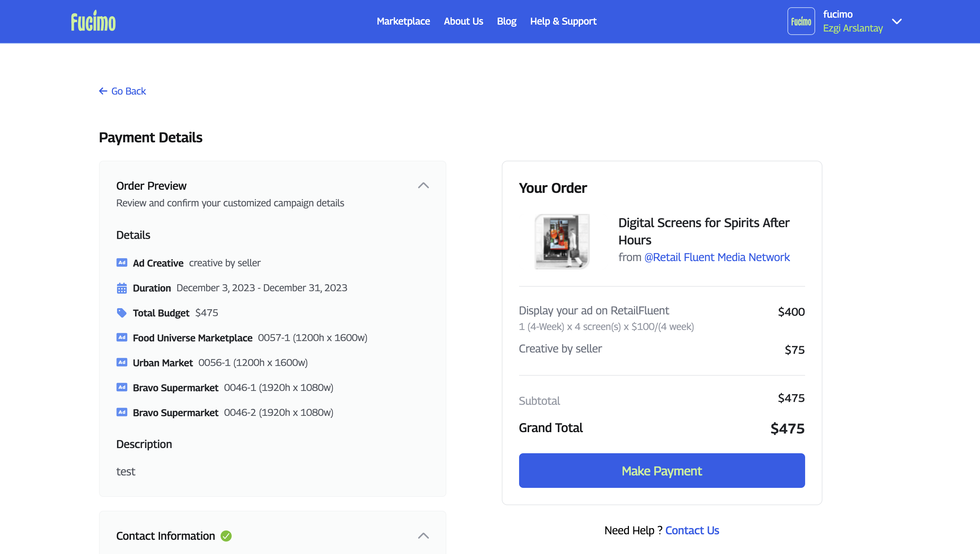This screenshot has width=980, height=554.
Task: Click the $75 creative by seller price
Action: coord(795,350)
